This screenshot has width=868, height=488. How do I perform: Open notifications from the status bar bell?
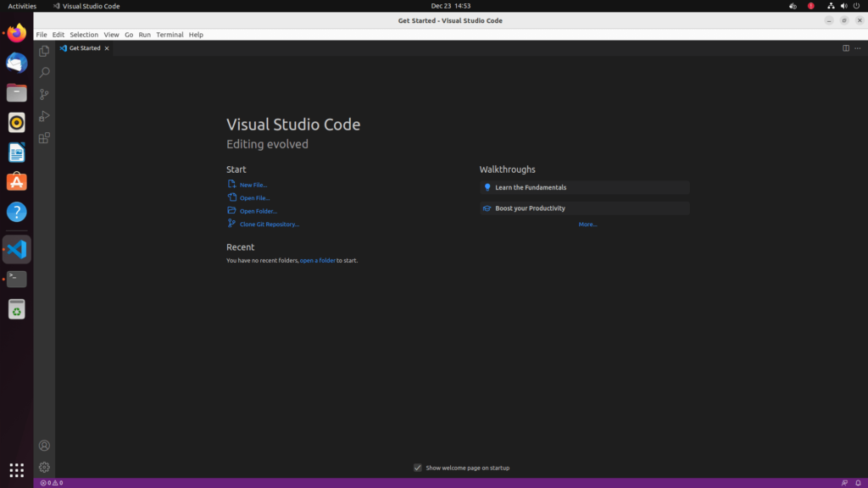[859, 482]
